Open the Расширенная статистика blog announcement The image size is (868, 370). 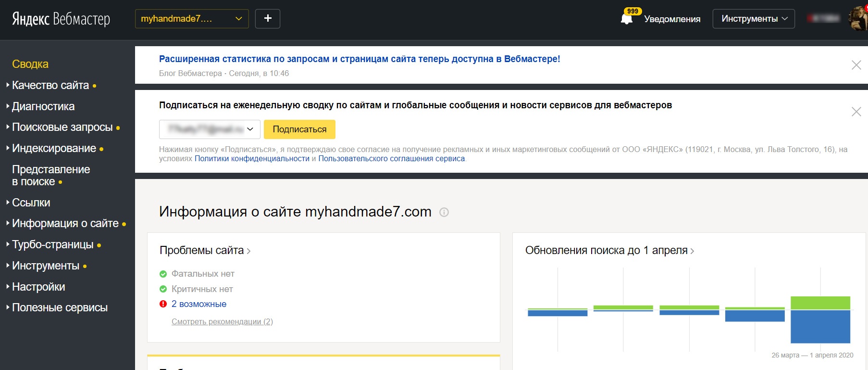tap(360, 59)
